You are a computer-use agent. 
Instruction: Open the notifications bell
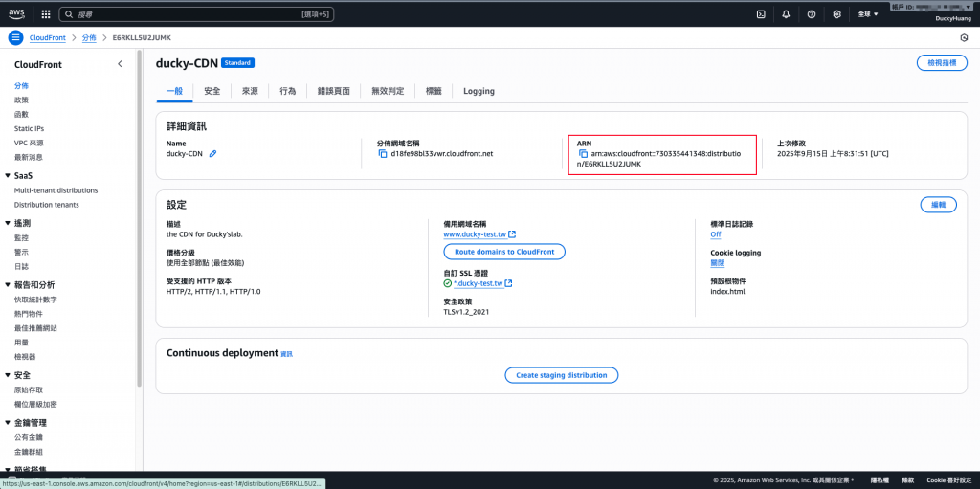[x=787, y=13]
